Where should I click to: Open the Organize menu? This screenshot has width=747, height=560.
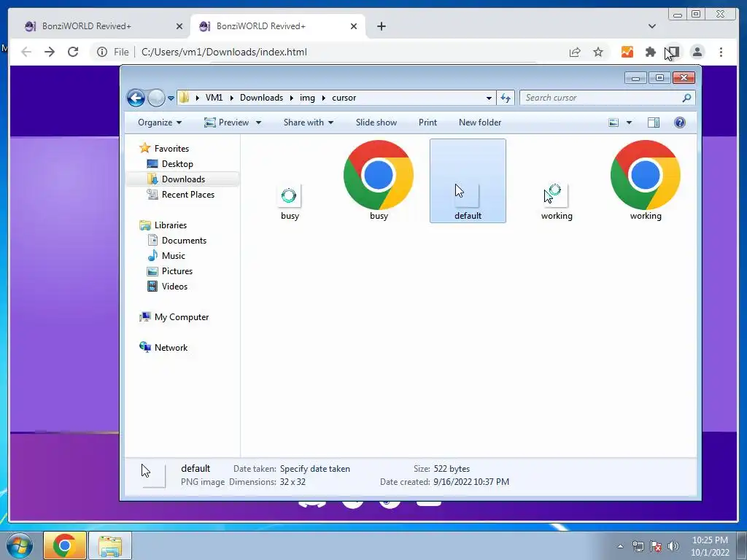(160, 122)
